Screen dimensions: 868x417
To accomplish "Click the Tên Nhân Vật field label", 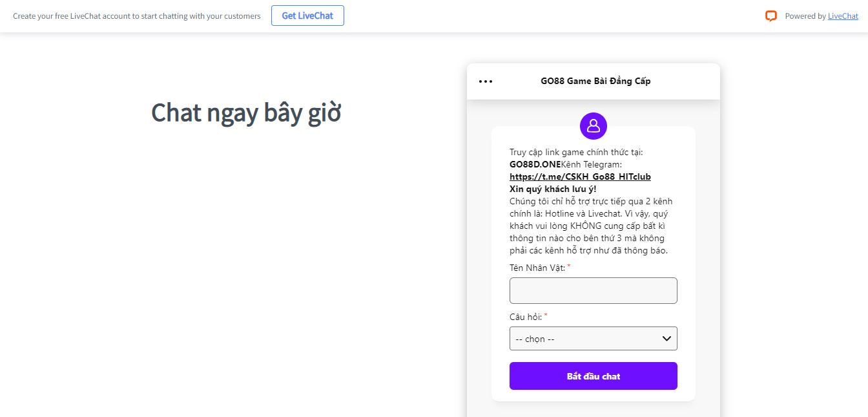I will pos(537,268).
